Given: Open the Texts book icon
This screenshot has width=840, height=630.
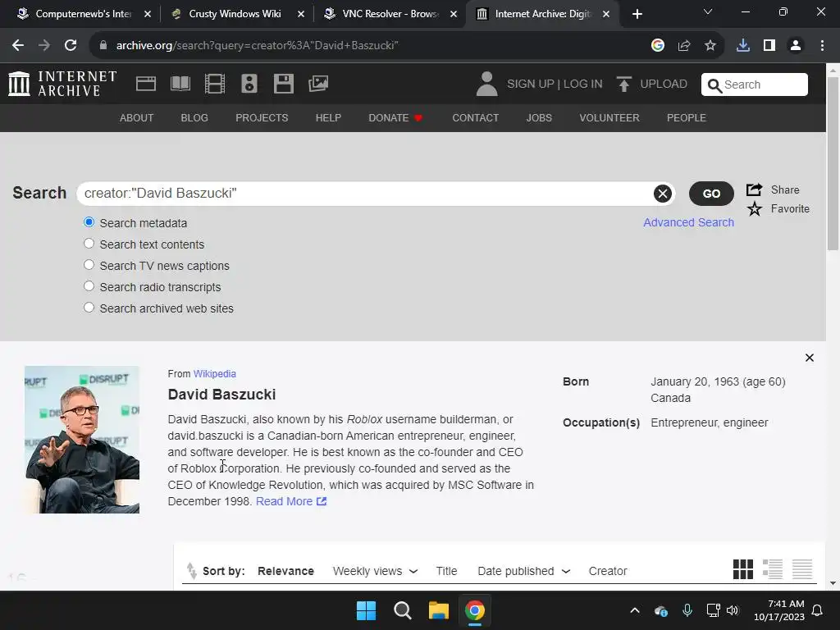Looking at the screenshot, I should [x=180, y=84].
